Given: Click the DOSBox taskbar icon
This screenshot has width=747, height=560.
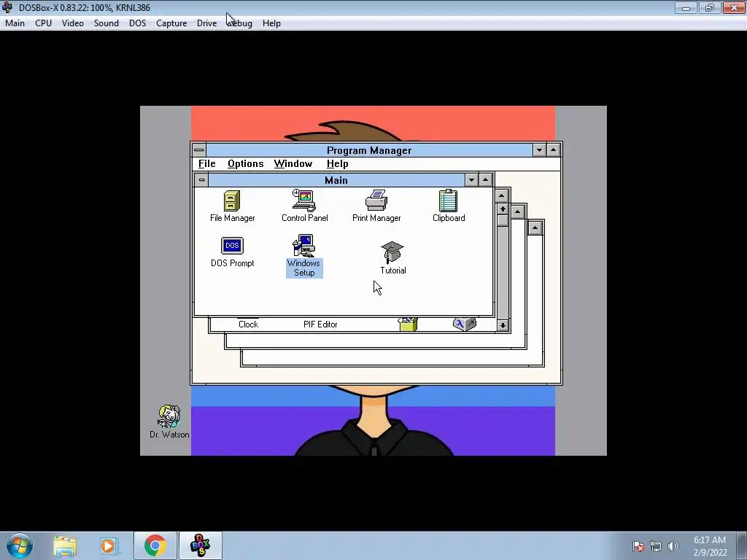Looking at the screenshot, I should point(200,545).
